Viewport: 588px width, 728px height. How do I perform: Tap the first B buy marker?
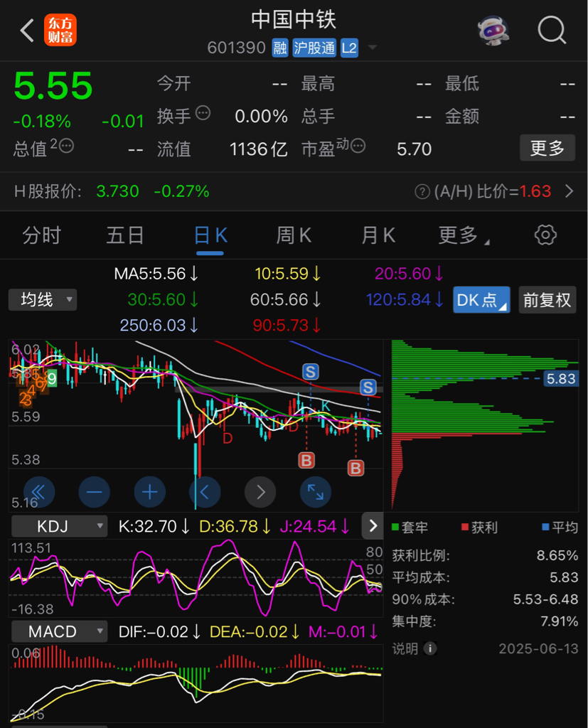pos(306,460)
